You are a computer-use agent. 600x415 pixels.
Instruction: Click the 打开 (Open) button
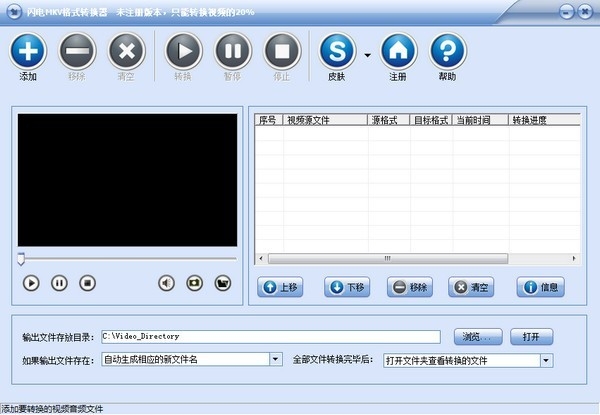[x=530, y=336]
